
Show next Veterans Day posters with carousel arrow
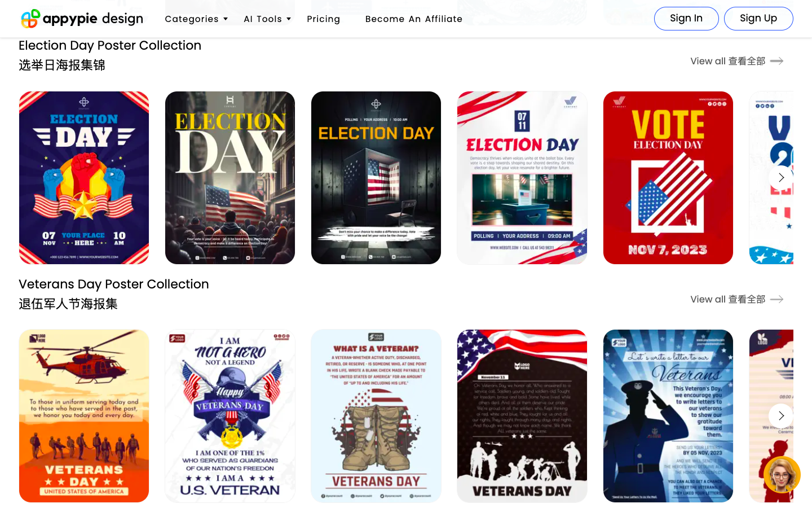pos(781,415)
